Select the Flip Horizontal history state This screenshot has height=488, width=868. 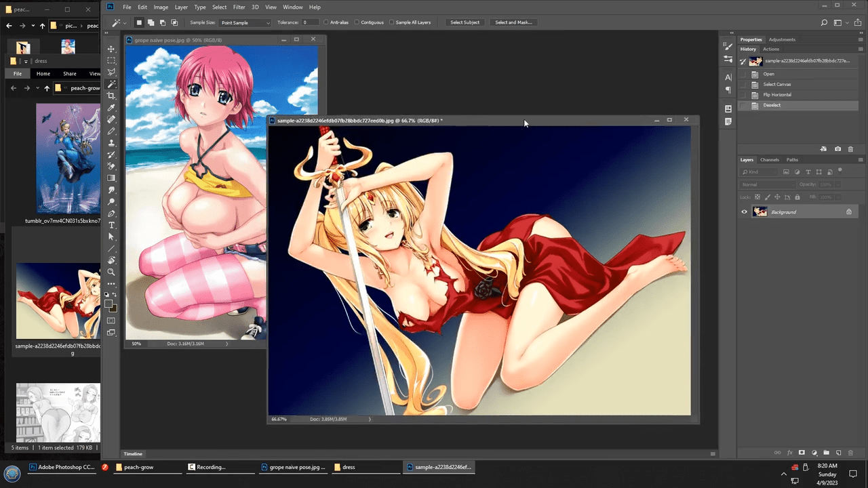tap(777, 95)
